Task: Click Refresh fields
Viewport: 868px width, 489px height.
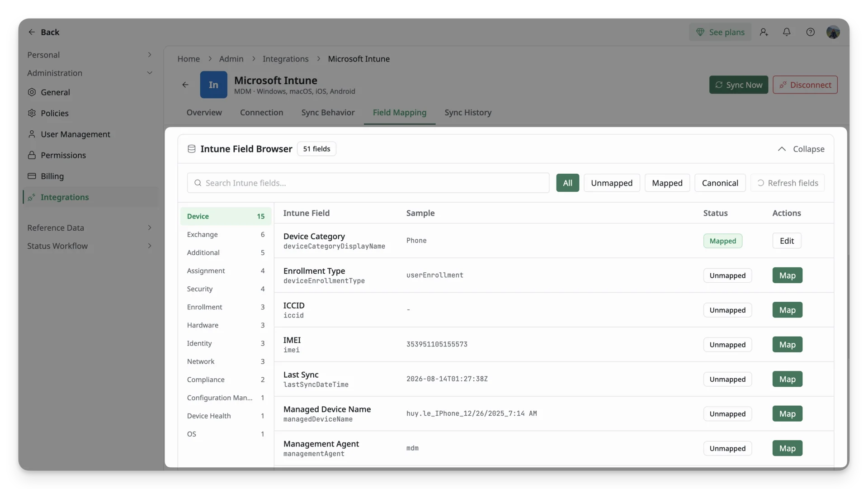Action: [787, 183]
